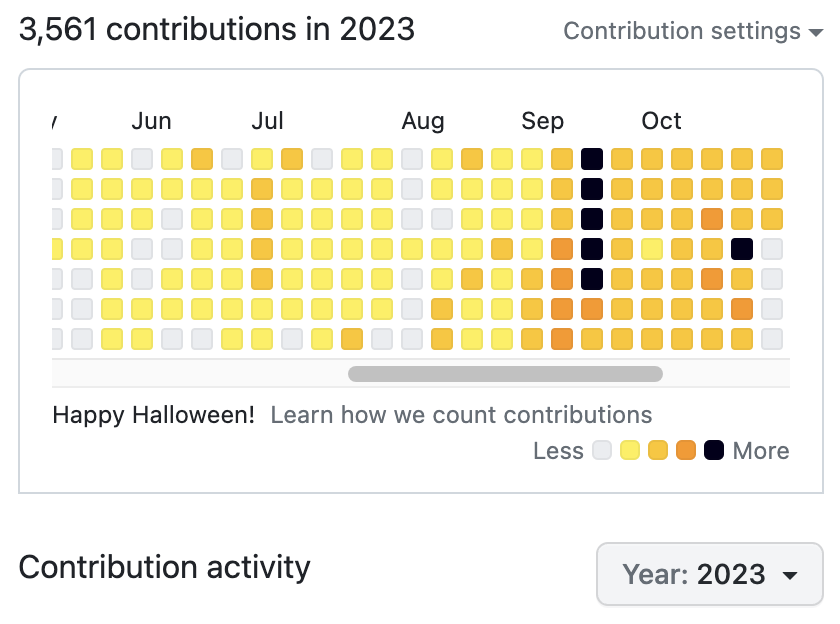This screenshot has width=840, height=624.
Task: Expand the Year: 2023 selector
Action: pos(709,575)
